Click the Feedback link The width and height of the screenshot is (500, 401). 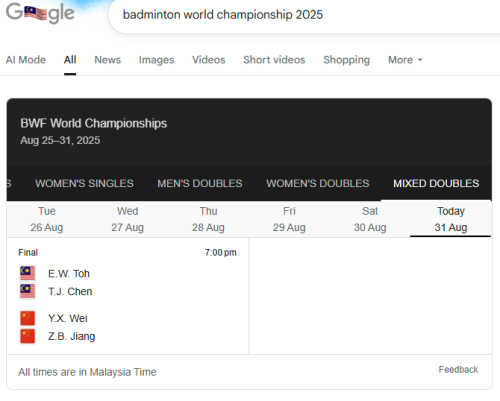click(x=458, y=370)
